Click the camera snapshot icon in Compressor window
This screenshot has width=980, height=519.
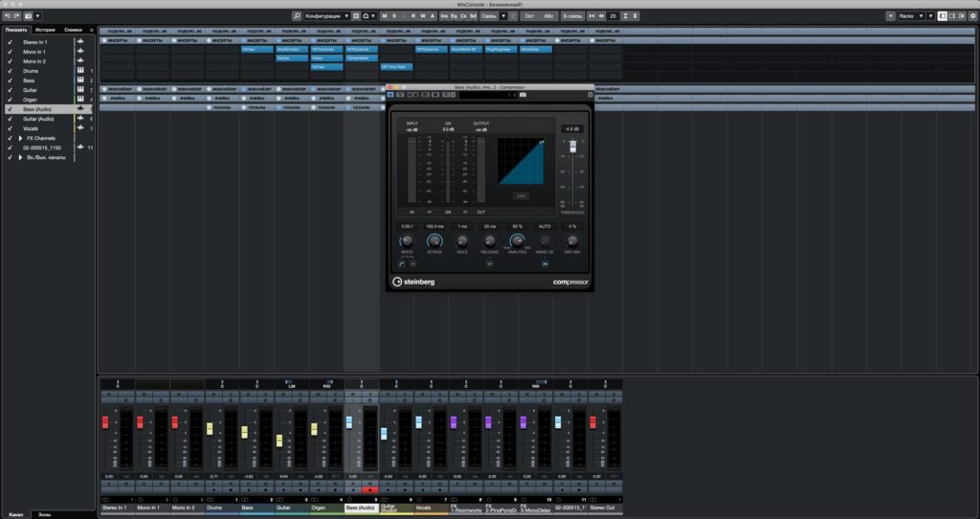click(523, 95)
